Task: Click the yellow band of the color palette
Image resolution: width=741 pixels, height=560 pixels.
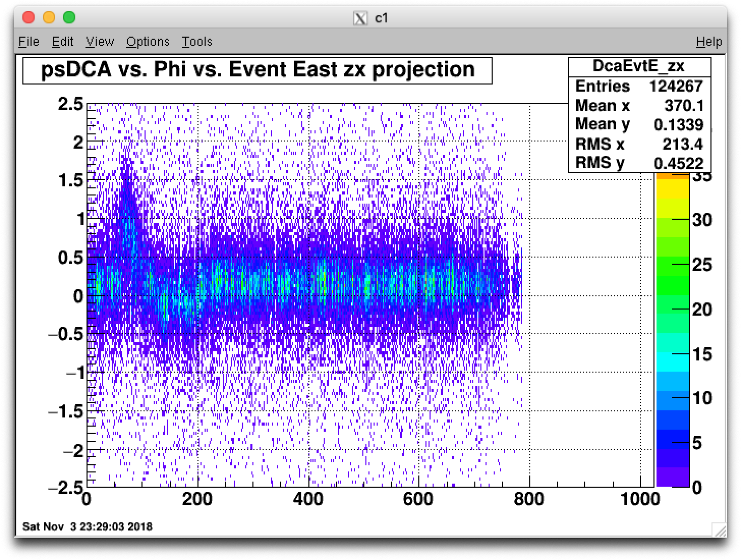Action: [672, 189]
